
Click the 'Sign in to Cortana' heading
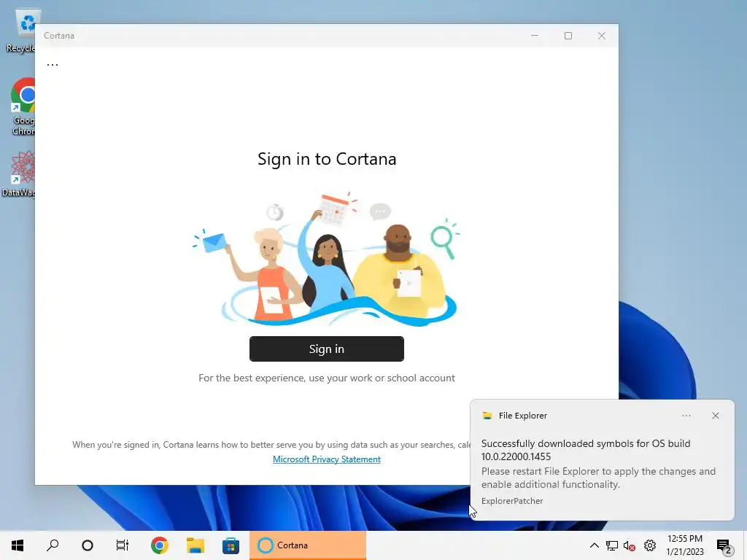click(327, 159)
